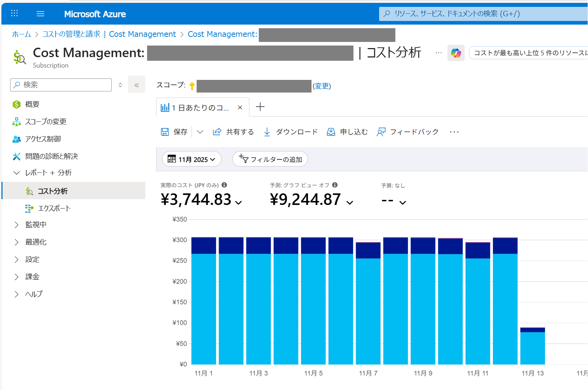Image resolution: width=588 pixels, height=390 pixels.
Task: Open the save options dropdown arrow
Action: tap(200, 132)
